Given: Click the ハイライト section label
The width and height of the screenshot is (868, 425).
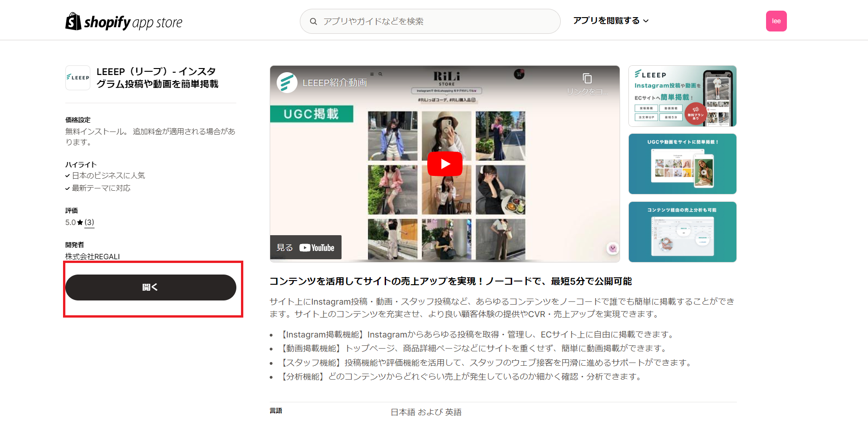Looking at the screenshot, I should coord(81,165).
